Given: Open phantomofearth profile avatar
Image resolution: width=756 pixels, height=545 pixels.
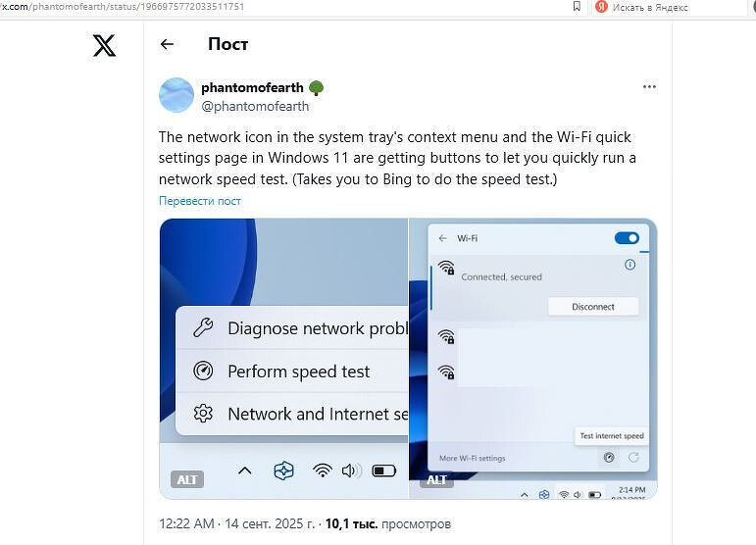Looking at the screenshot, I should pos(176,95).
